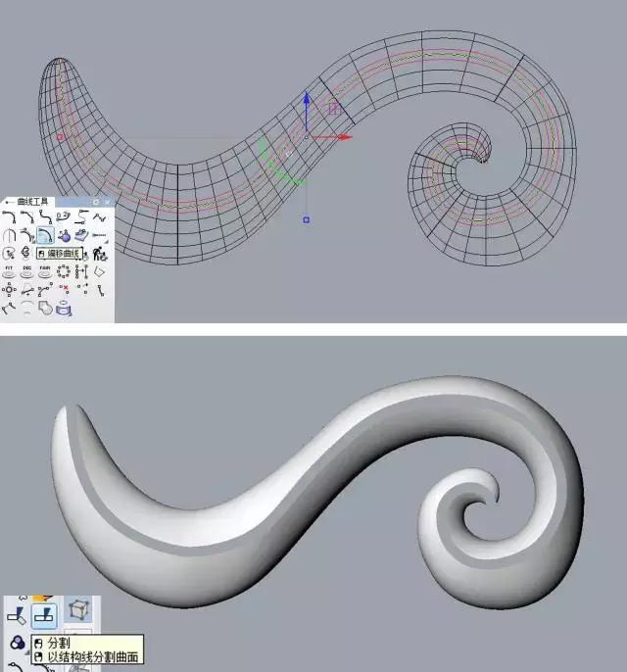Viewport: 627px width, 672px height.
Task: Select the DEG change degree tool
Action: 27,271
